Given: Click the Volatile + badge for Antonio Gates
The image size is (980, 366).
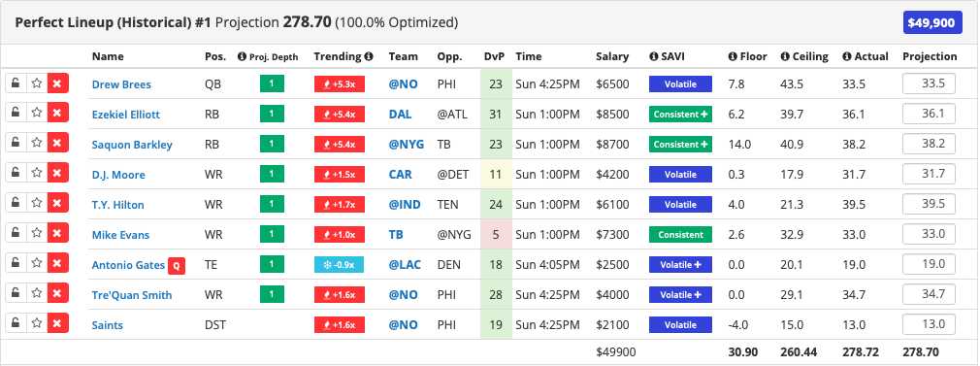Looking at the screenshot, I should pyautogui.click(x=680, y=265).
